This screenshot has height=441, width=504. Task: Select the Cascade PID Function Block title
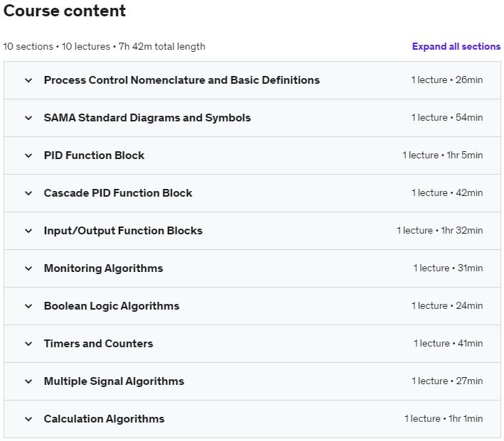(118, 193)
